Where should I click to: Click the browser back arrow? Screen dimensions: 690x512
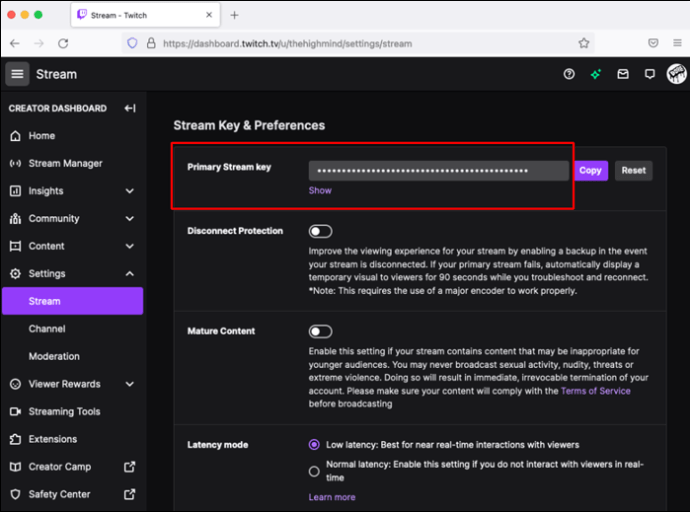click(x=15, y=43)
